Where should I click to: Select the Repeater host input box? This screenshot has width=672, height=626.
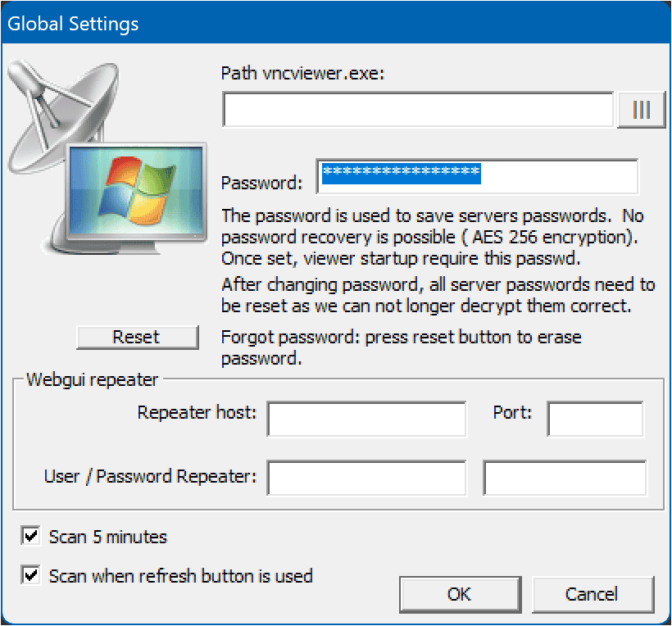pos(366,419)
